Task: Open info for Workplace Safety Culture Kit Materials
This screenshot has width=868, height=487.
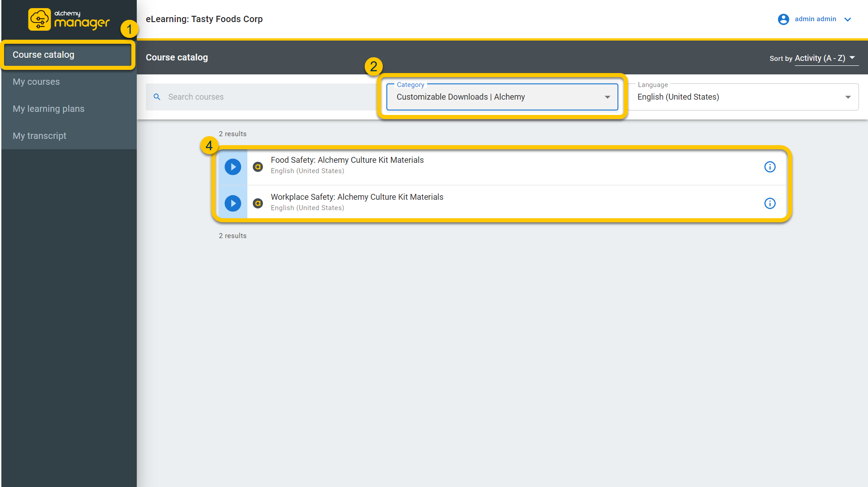Action: point(770,203)
